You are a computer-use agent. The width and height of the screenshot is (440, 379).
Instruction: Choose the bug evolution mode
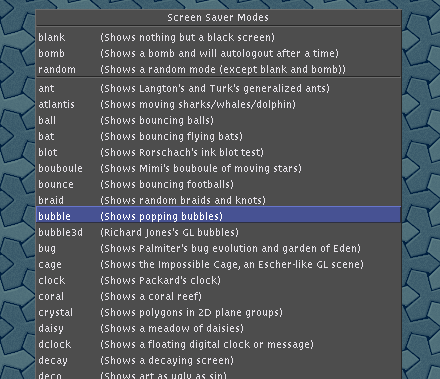[x=218, y=248]
